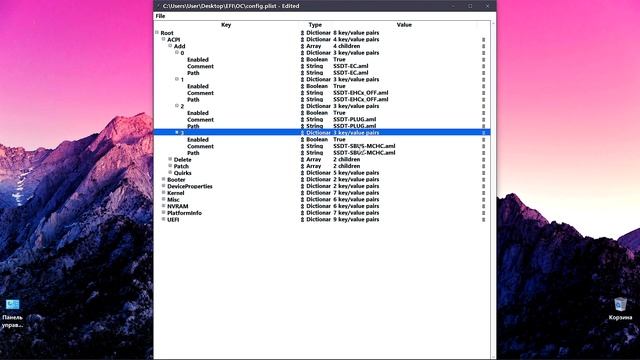Screen dimensions: 640x360
Task: Select the Comment row valued SSDT-PLUG.aml
Action: 322,120
